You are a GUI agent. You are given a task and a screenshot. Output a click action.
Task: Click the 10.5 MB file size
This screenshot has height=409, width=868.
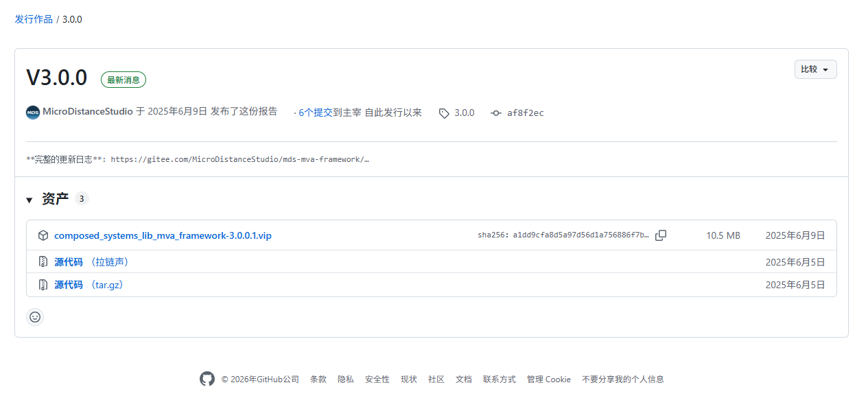723,235
